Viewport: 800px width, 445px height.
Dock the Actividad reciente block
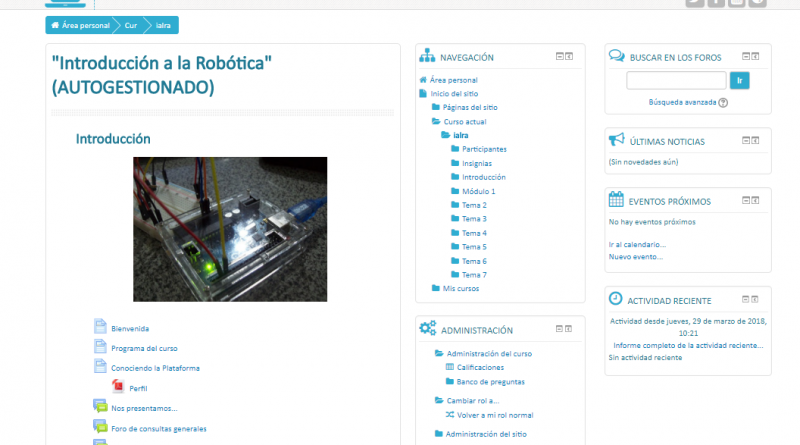point(755,299)
